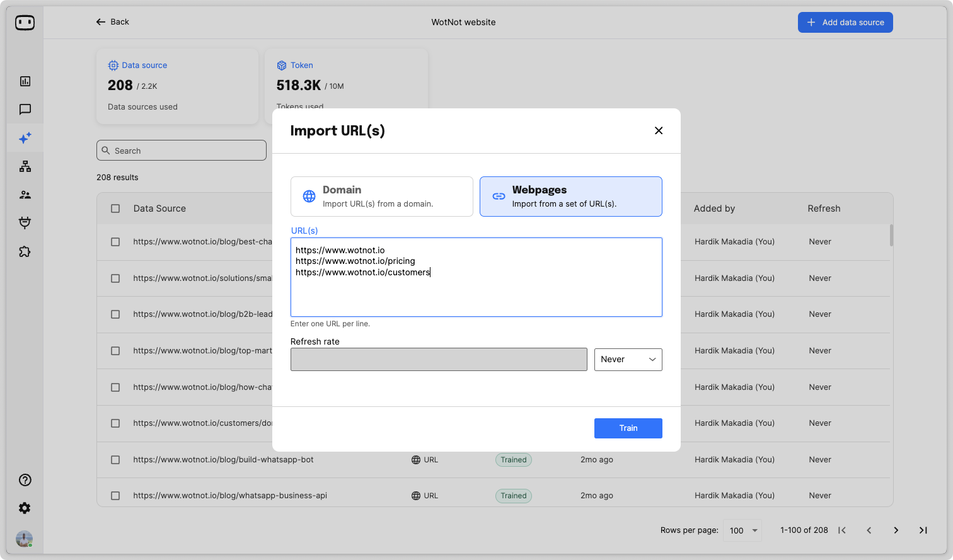Screen dimensions: 953x560
Task: Open the settings gear icon
Action: 25,508
